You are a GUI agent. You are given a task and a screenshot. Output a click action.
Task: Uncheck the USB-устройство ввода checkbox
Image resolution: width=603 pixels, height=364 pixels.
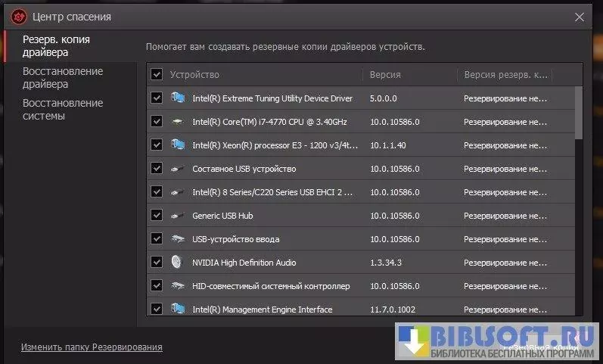coord(157,238)
